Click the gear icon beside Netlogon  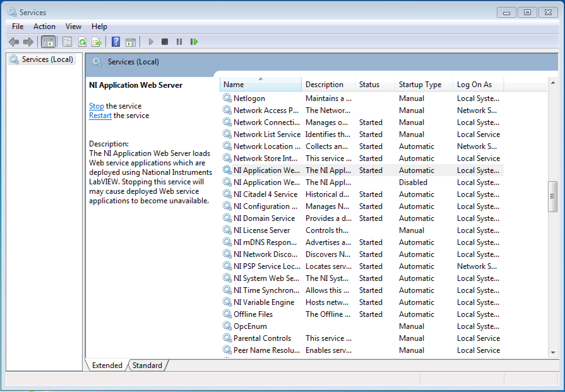[227, 98]
